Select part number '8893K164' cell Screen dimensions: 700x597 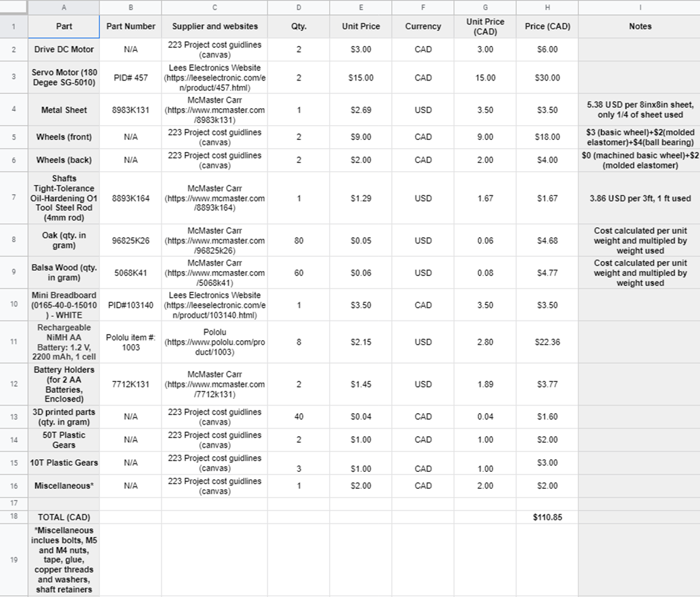(131, 198)
